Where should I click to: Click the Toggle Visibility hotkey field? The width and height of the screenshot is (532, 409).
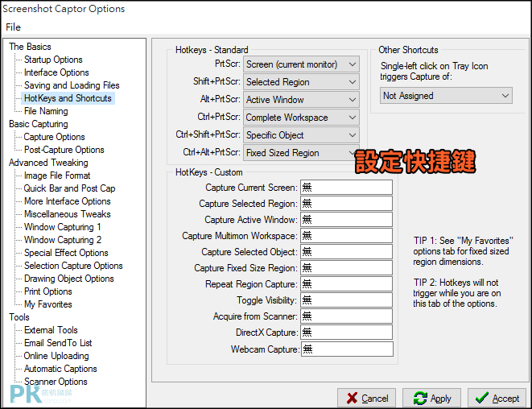tap(346, 300)
